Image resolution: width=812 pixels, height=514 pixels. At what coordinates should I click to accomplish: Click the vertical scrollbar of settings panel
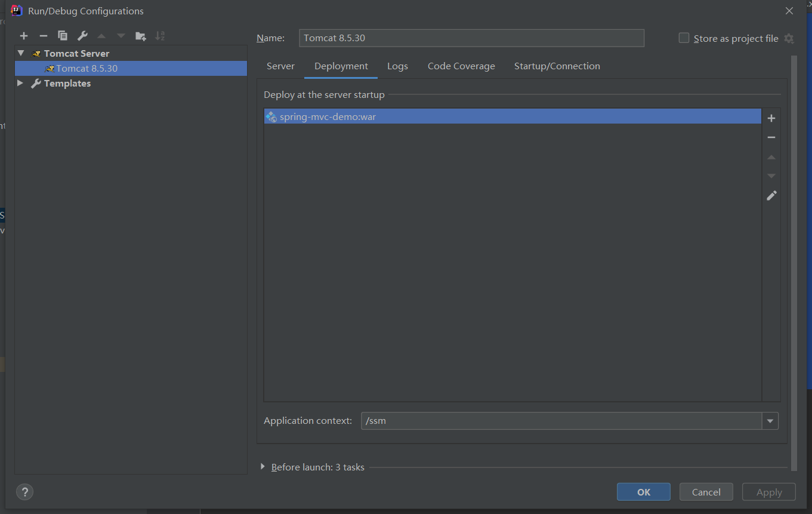(794, 263)
